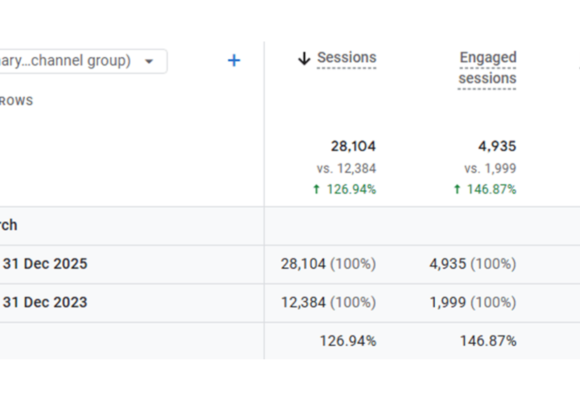The width and height of the screenshot is (580, 415).
Task: Click the blue plus add dimension icon
Action: 234,60
